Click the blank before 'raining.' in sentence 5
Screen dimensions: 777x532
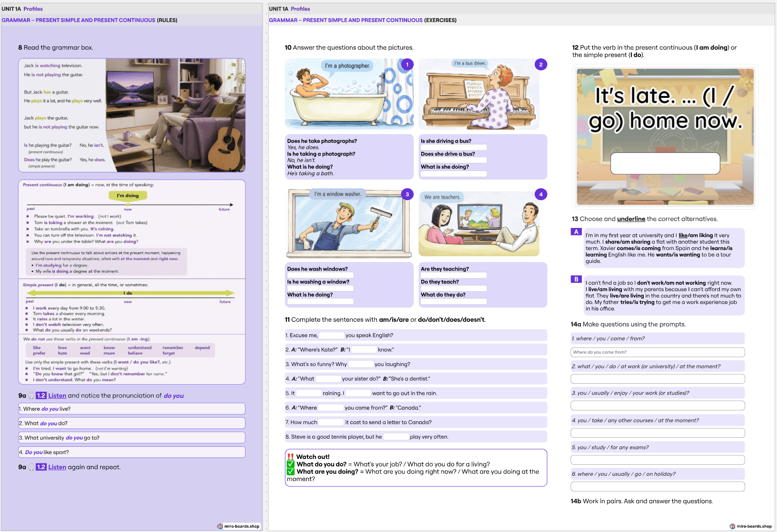309,393
